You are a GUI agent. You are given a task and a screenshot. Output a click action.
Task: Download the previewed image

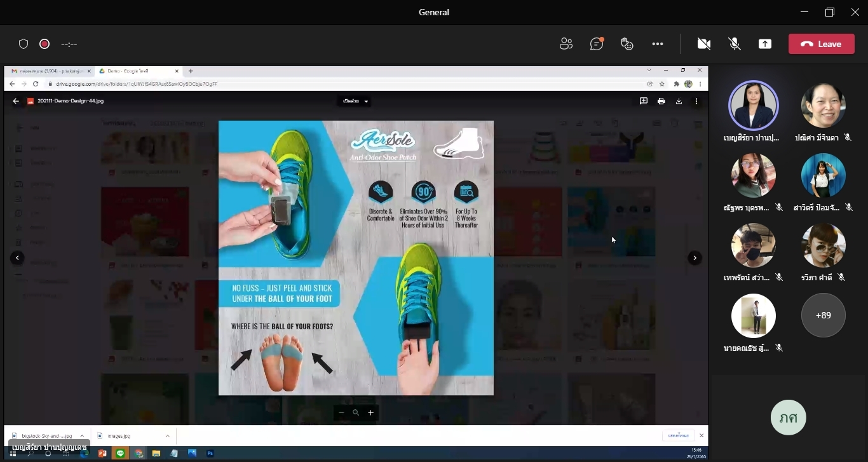(679, 101)
